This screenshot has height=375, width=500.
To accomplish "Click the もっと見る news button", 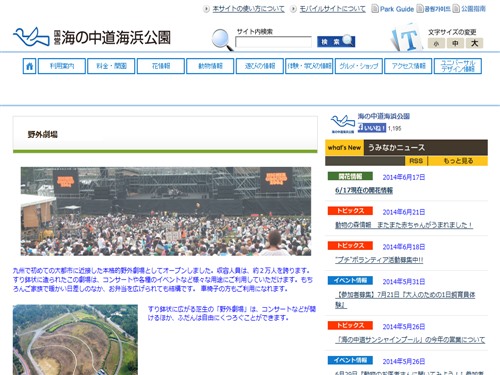I will pyautogui.click(x=458, y=161).
